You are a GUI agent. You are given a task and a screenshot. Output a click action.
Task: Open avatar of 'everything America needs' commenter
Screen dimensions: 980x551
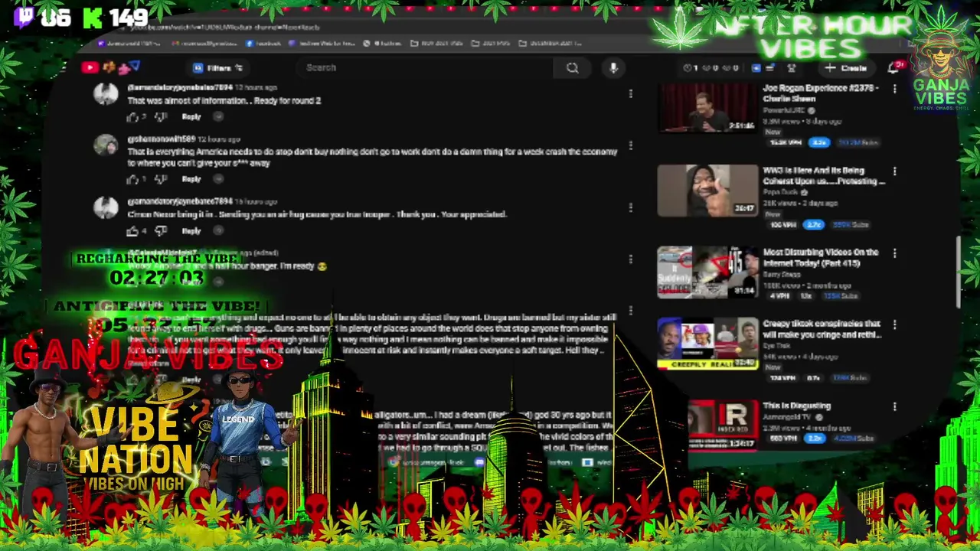[106, 145]
